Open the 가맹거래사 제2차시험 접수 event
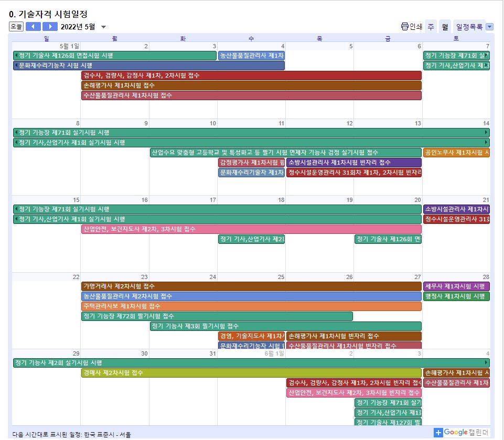This screenshot has height=440, width=504. [x=251, y=286]
